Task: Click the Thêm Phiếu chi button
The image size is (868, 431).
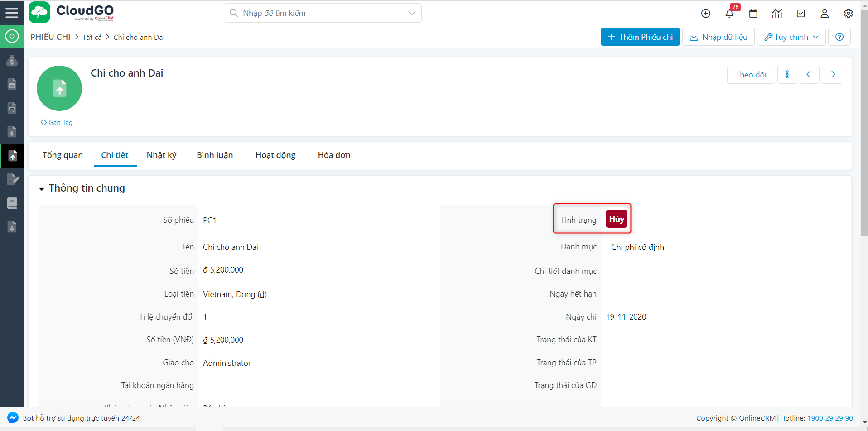Action: point(640,37)
